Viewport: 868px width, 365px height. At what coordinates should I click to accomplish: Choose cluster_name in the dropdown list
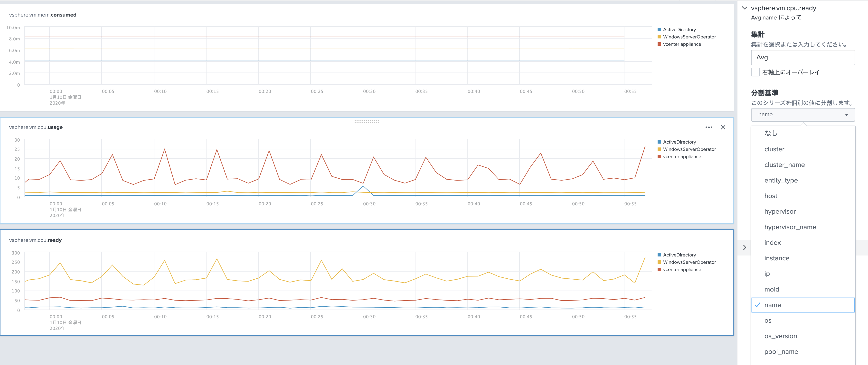pyautogui.click(x=784, y=165)
